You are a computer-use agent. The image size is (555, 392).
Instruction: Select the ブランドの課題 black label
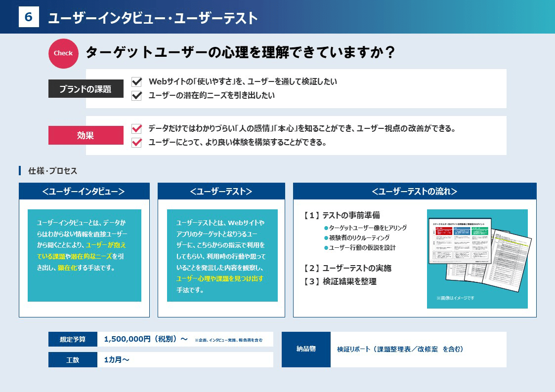85,89
